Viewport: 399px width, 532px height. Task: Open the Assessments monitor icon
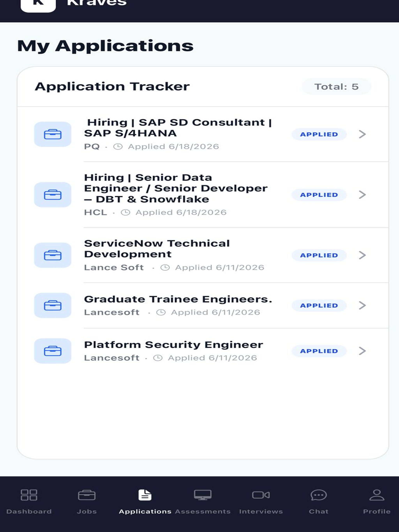(x=203, y=495)
